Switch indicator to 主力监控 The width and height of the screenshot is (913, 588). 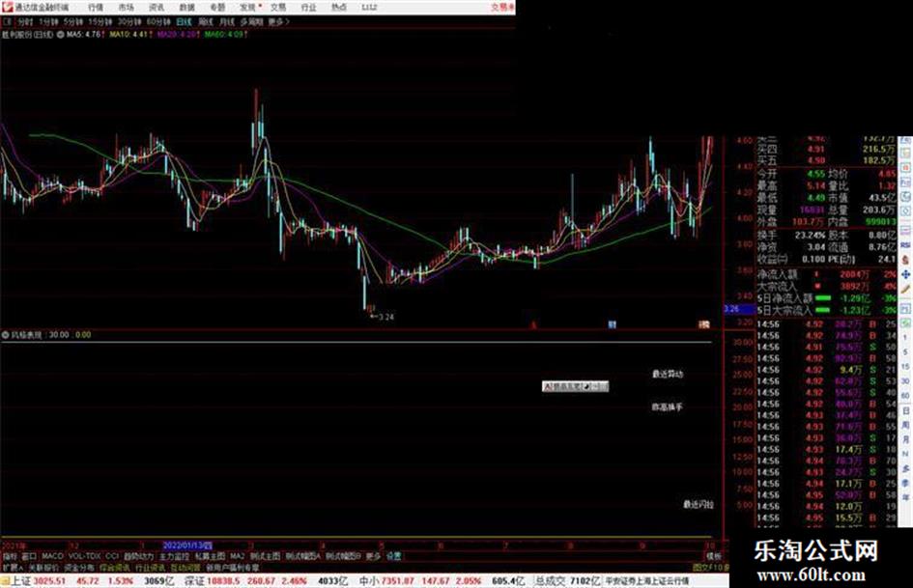click(174, 556)
